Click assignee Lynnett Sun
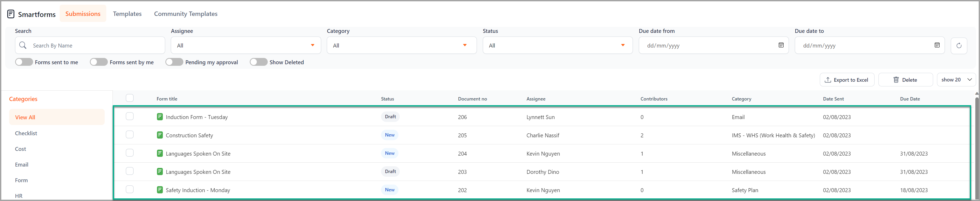Screen dimensions: 980x201 [x=540, y=117]
